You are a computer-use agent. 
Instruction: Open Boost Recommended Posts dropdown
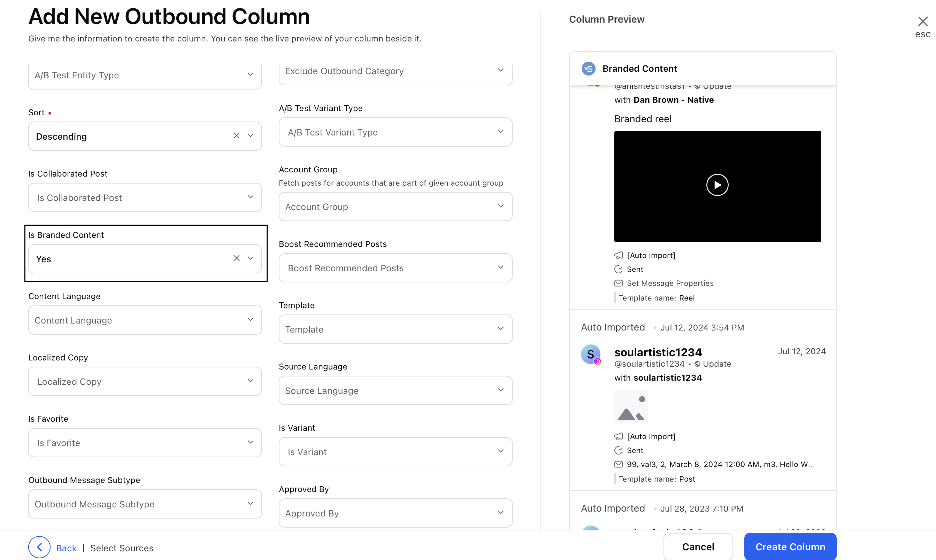[x=395, y=268]
